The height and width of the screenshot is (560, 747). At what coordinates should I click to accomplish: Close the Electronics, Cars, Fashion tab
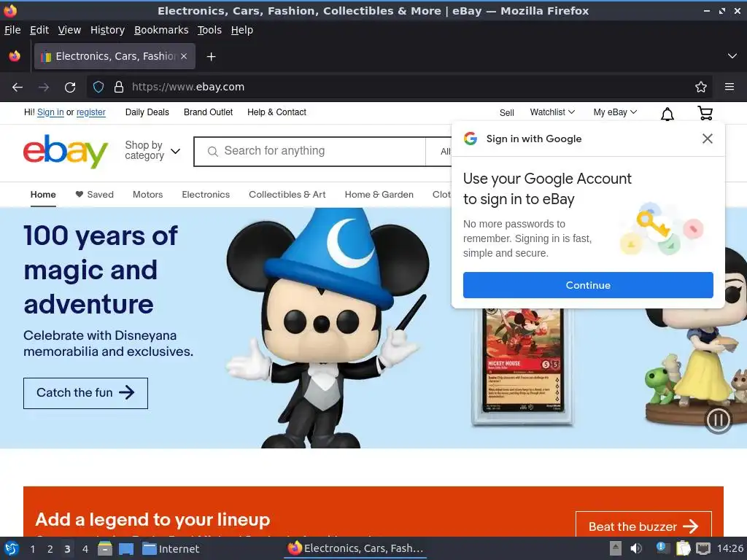coord(184,56)
